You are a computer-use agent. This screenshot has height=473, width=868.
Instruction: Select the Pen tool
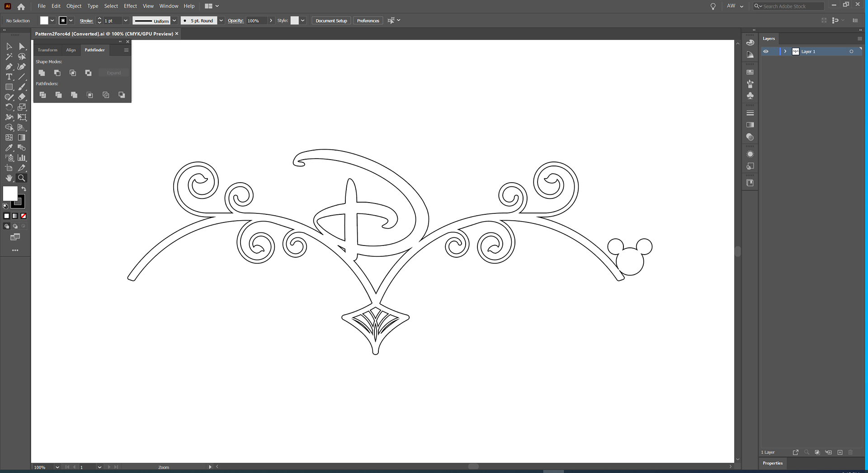click(9, 66)
